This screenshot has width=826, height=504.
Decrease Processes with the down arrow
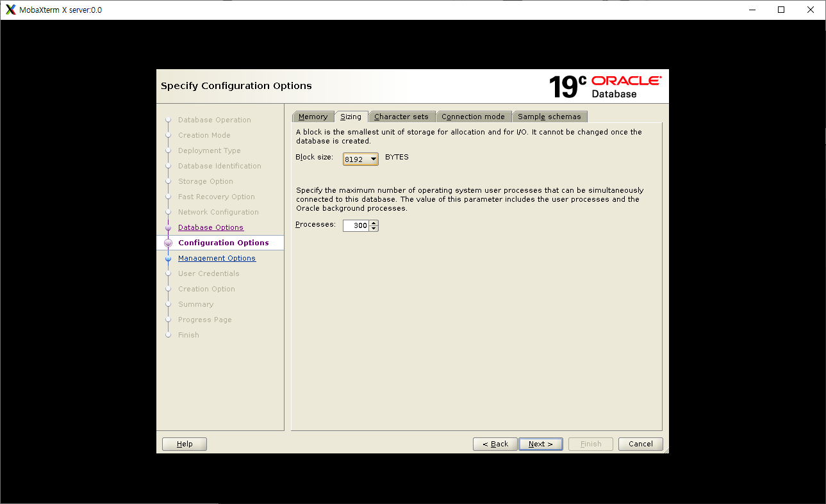[x=374, y=229]
